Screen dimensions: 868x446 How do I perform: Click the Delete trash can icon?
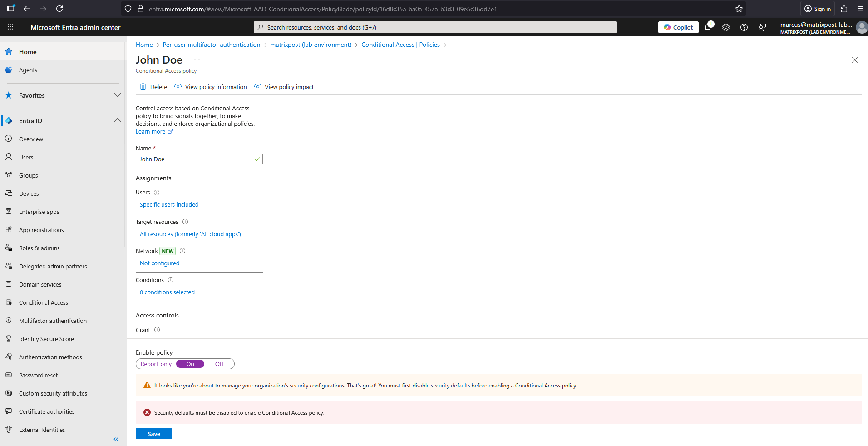pos(143,87)
